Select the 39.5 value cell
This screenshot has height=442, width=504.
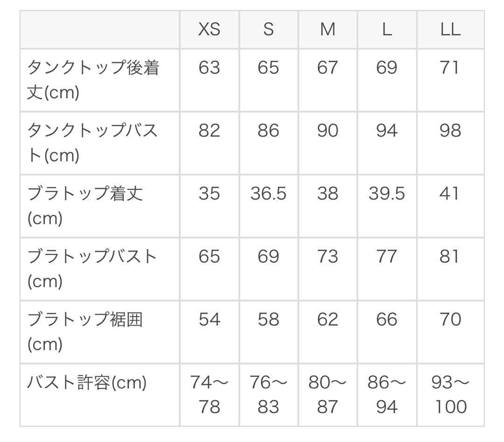pos(387,193)
